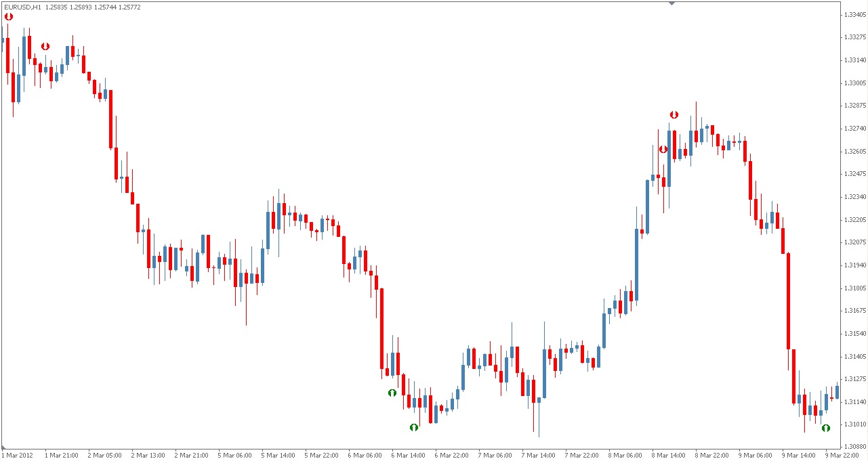The width and height of the screenshot is (868, 461).
Task: Click the gray chart-shift triangle at the top
Action: coord(672,4)
